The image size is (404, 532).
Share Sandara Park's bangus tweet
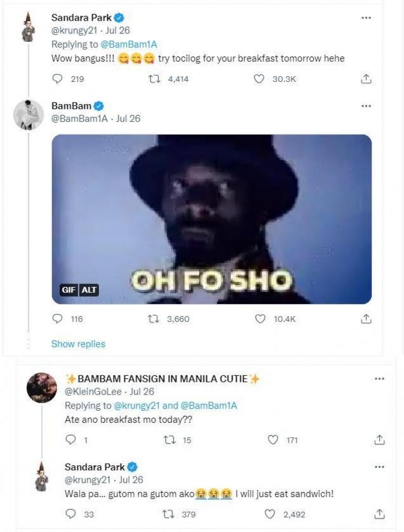[x=367, y=79]
